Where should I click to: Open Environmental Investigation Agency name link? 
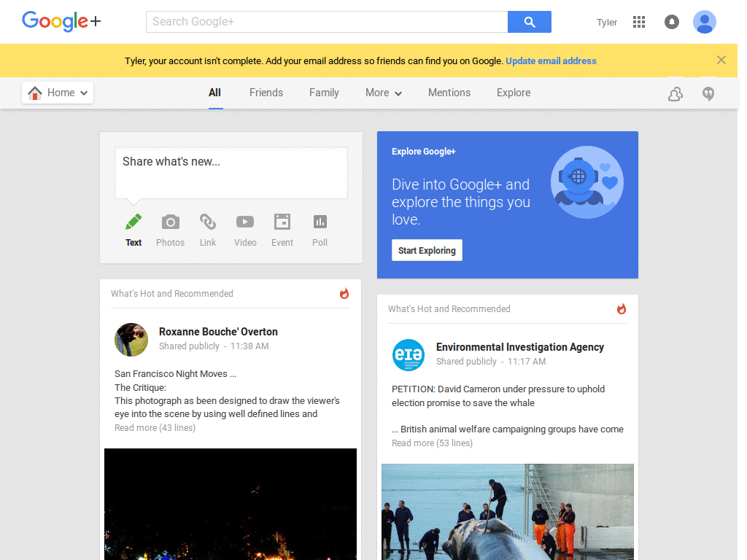tap(519, 347)
